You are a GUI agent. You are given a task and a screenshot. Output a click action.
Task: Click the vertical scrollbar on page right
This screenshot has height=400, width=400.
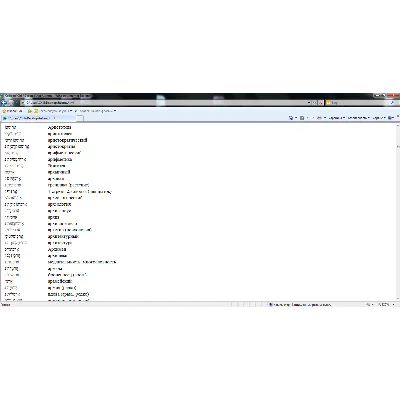coord(398,212)
